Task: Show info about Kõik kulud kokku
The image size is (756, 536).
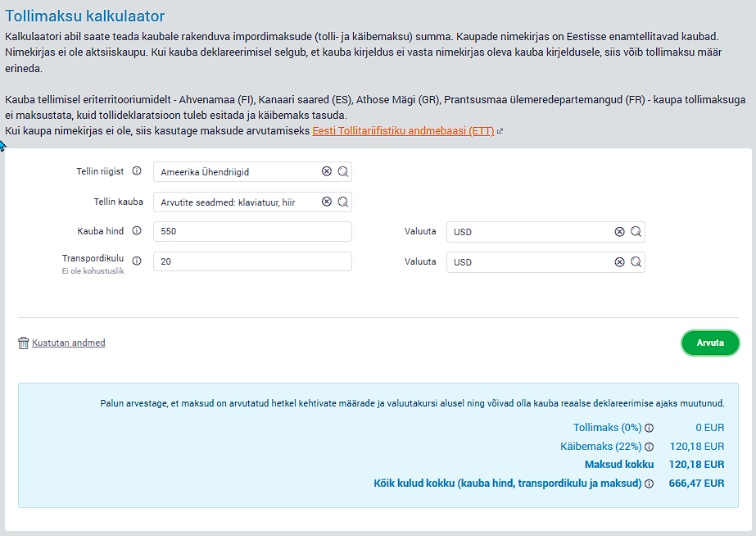Action: coord(650,484)
